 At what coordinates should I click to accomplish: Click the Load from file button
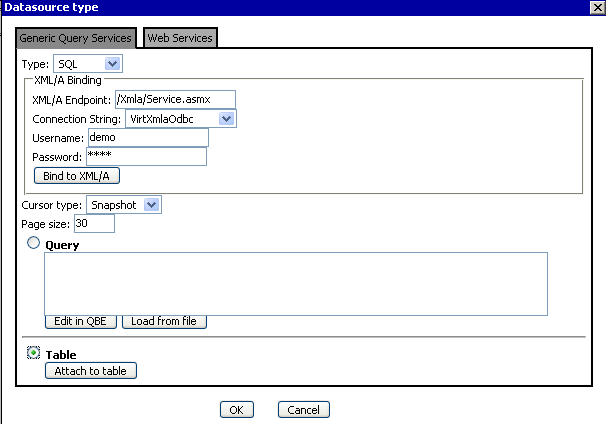(x=164, y=321)
